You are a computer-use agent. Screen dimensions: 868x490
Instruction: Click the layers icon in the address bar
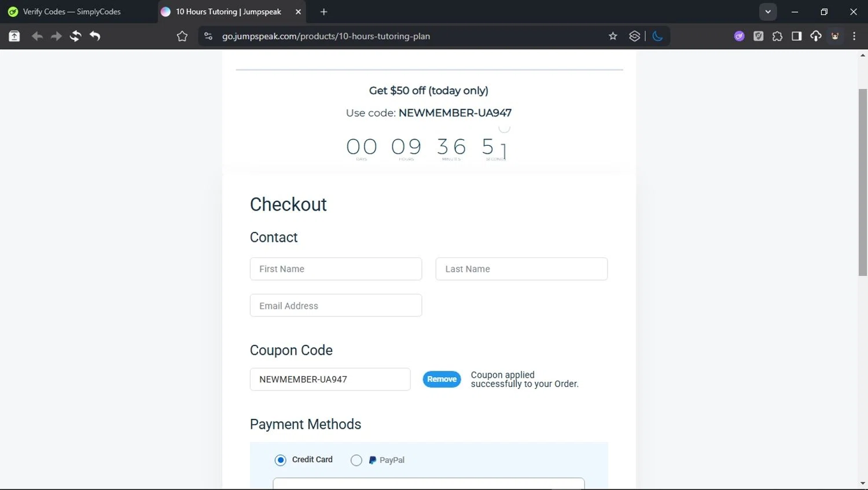[635, 36]
